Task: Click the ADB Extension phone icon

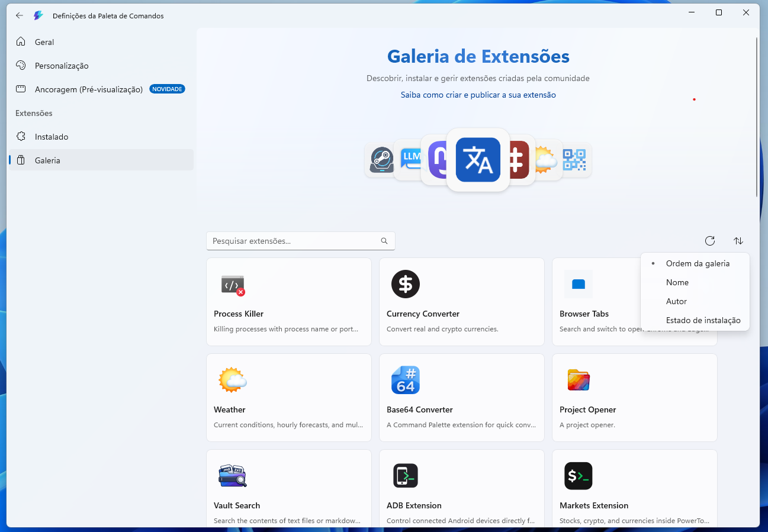Action: coord(406,476)
